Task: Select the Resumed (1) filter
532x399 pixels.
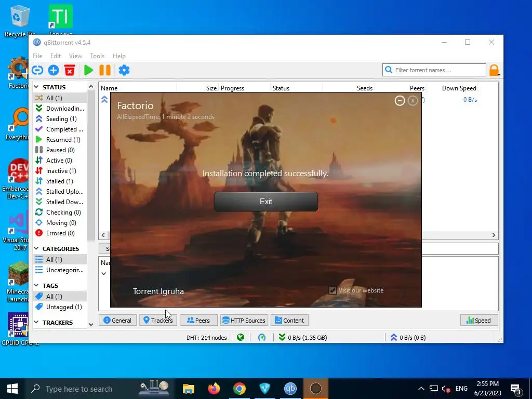Action: point(60,139)
